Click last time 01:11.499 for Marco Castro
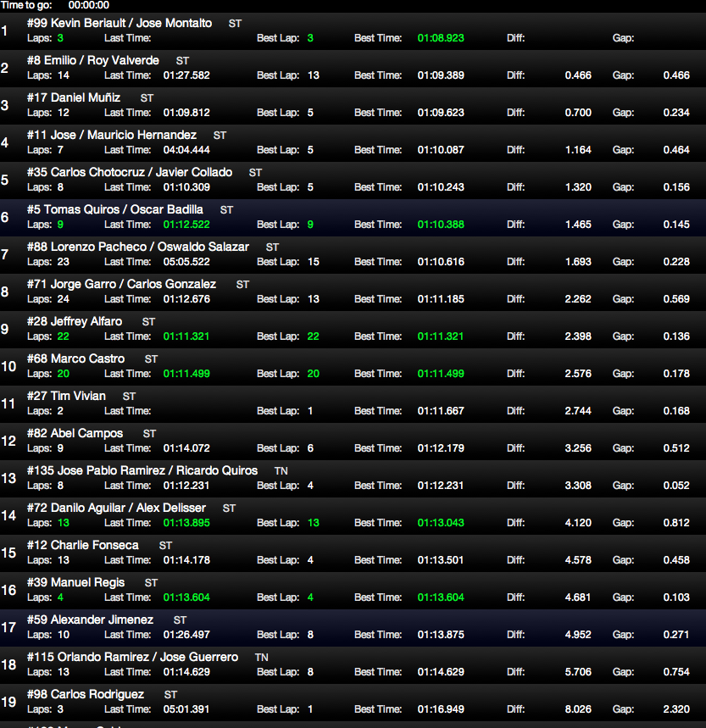Viewport: 706px width, 728px height. coord(186,374)
